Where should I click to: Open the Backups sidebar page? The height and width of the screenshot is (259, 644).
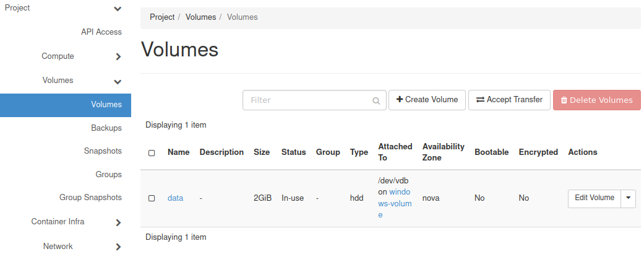click(x=106, y=128)
